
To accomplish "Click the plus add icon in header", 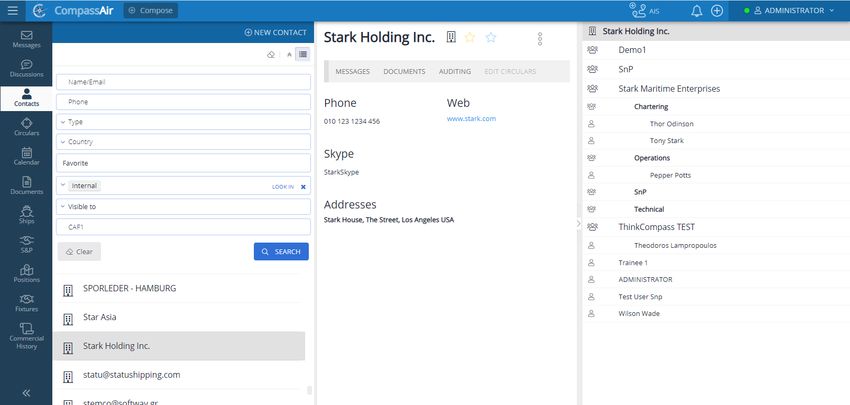I will [x=717, y=10].
